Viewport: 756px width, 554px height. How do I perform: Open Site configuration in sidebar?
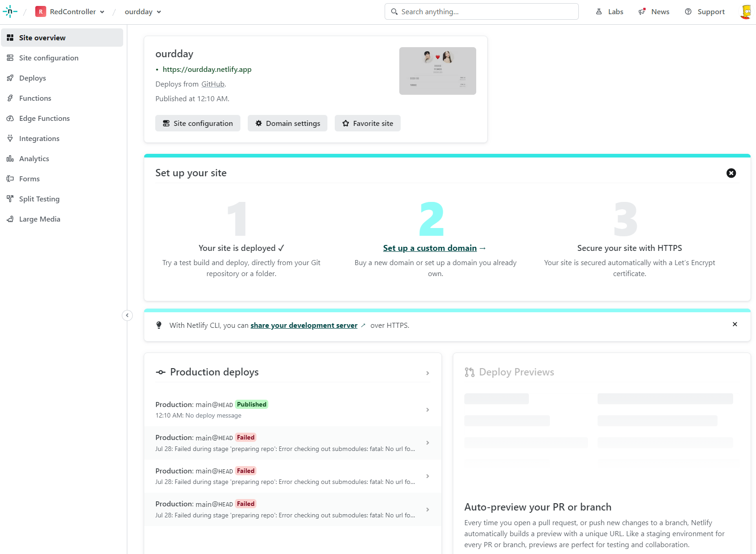click(x=62, y=58)
